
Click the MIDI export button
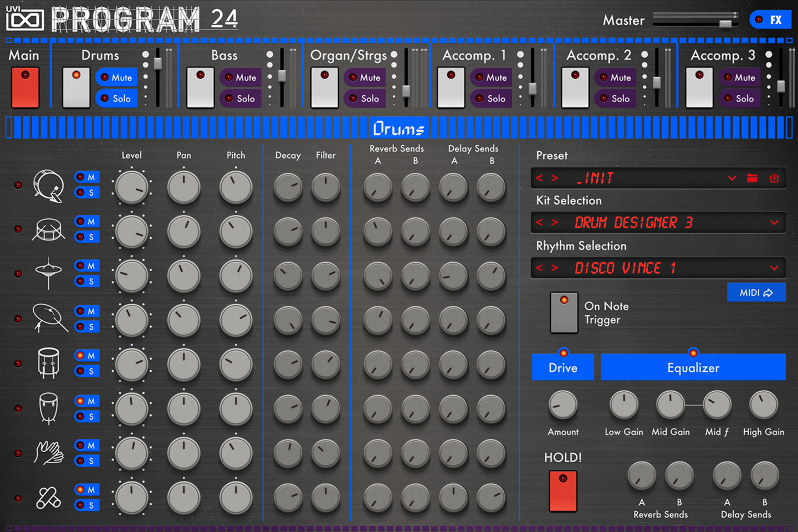pos(756,293)
